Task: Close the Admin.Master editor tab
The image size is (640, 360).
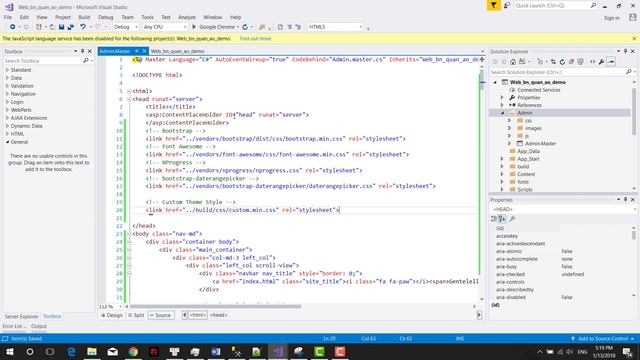Action: point(144,51)
